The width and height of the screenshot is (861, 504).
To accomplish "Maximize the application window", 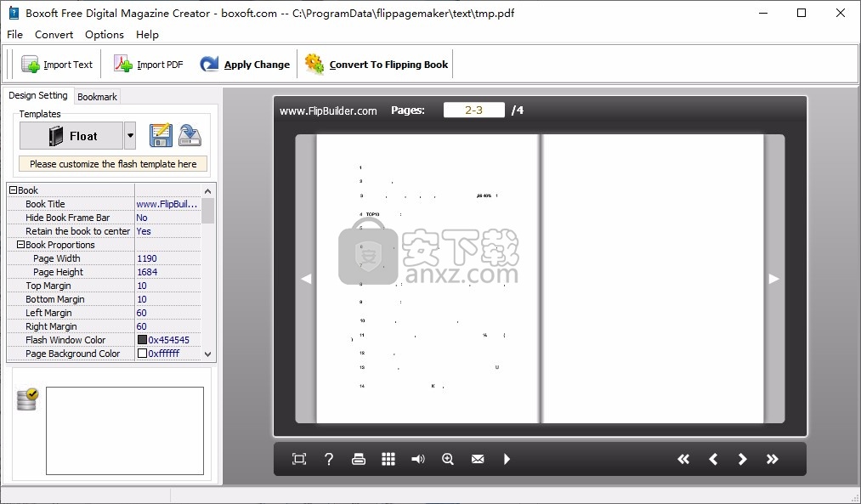I will [x=802, y=14].
